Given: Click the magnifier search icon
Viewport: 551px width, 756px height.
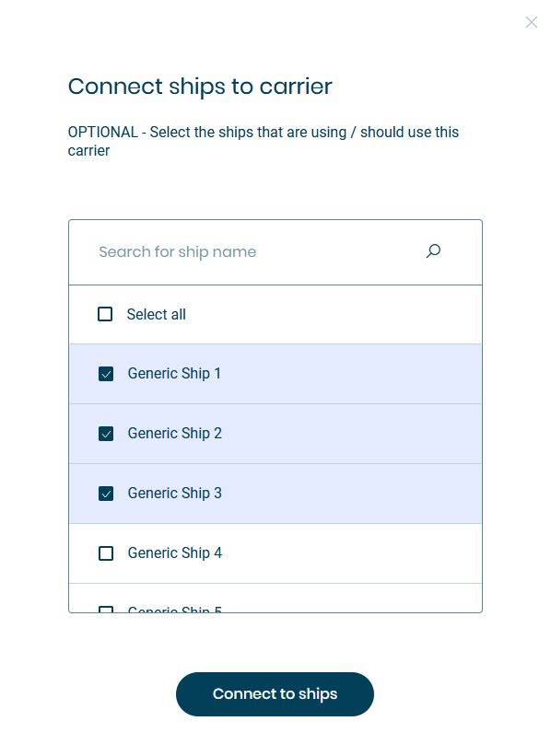Looking at the screenshot, I should (x=433, y=250).
